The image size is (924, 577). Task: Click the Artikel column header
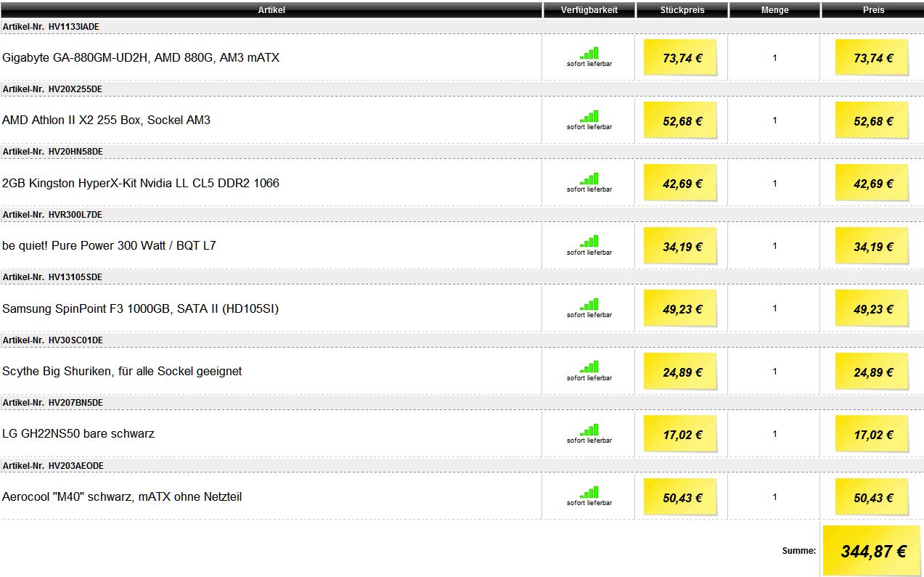click(271, 10)
